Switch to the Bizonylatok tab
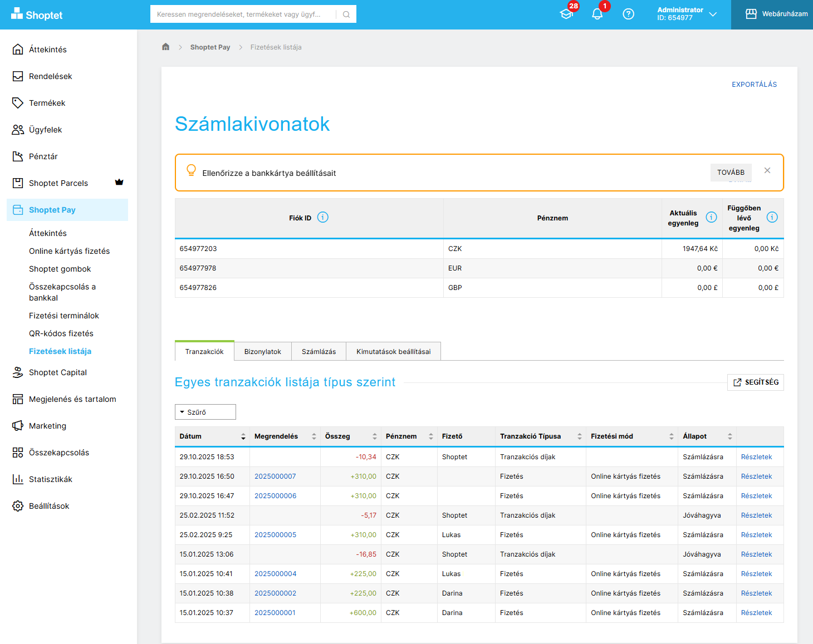813x644 pixels. tap(262, 352)
